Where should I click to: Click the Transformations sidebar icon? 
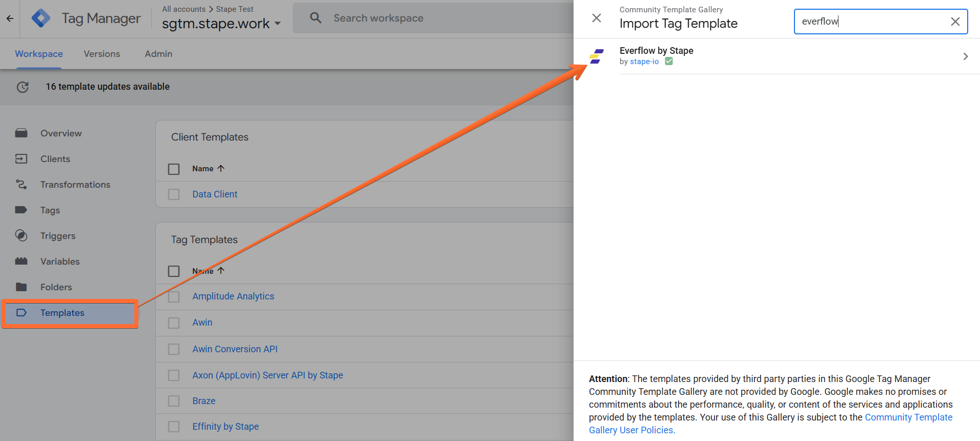click(x=22, y=185)
